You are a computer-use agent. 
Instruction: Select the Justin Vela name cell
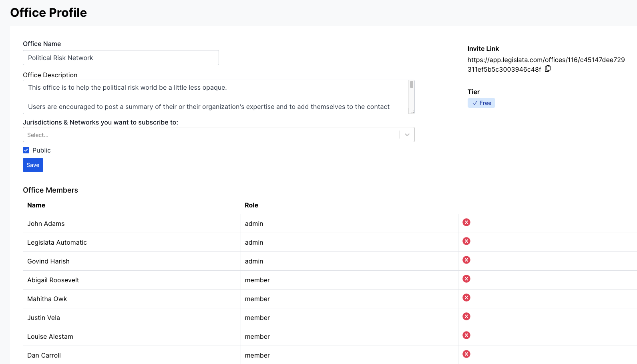coord(132,318)
